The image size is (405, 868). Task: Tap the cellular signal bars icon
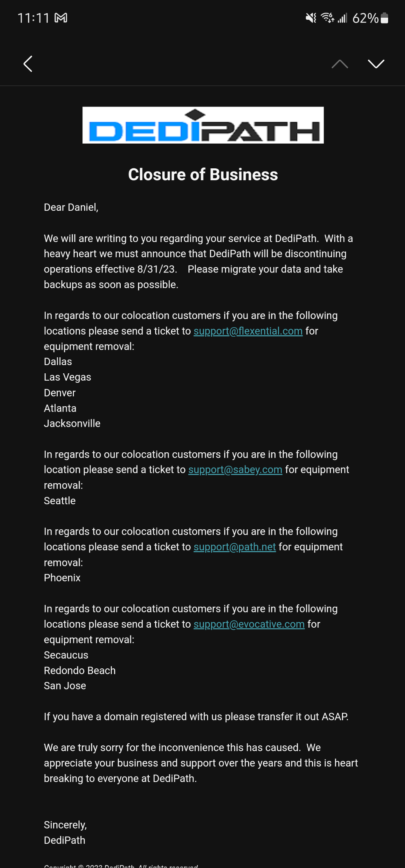[342, 18]
